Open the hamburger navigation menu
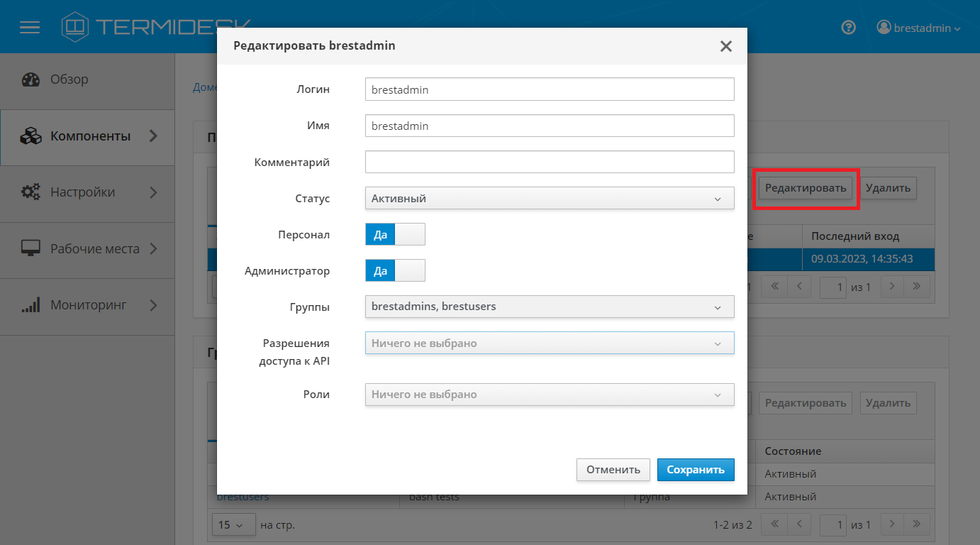The width and height of the screenshot is (980, 545). (30, 28)
